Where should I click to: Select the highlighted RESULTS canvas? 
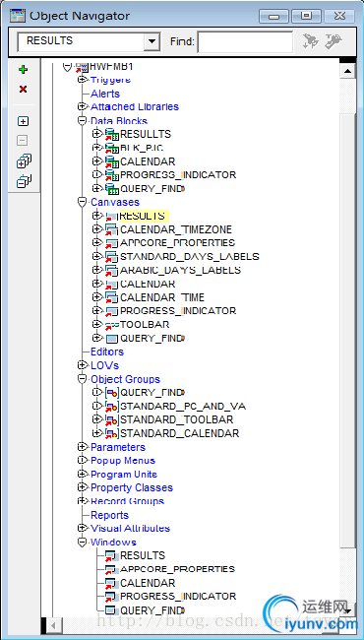(144, 216)
